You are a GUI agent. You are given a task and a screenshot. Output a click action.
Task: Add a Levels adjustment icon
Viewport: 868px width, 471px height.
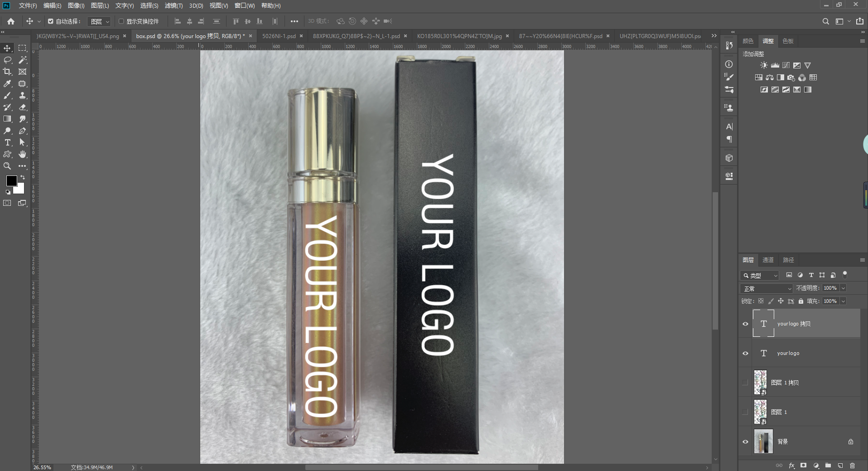pyautogui.click(x=775, y=65)
